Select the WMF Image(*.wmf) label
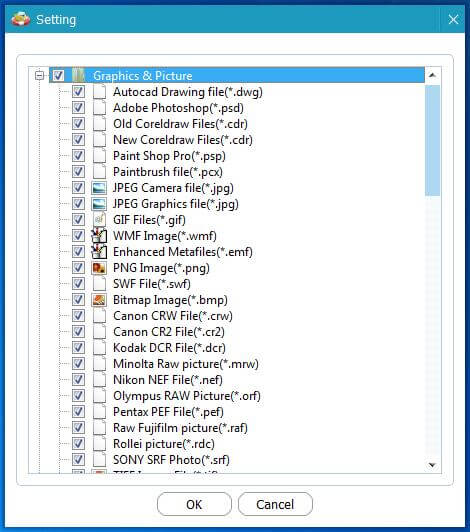The width and height of the screenshot is (470, 532). [x=165, y=236]
